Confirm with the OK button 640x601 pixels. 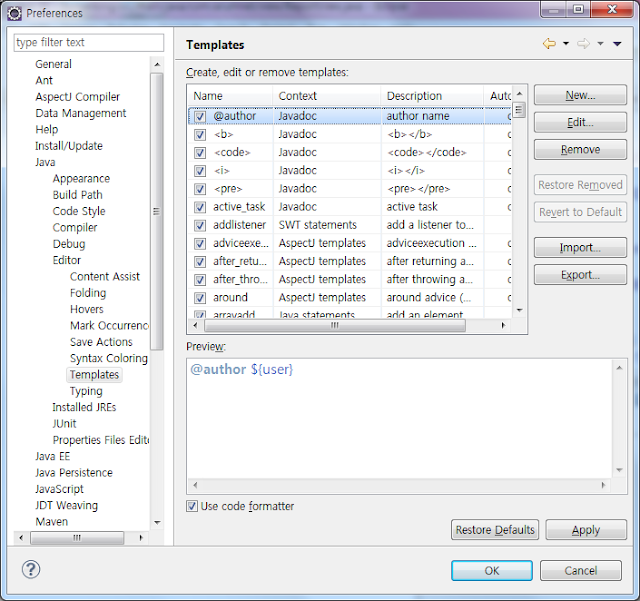coord(492,570)
